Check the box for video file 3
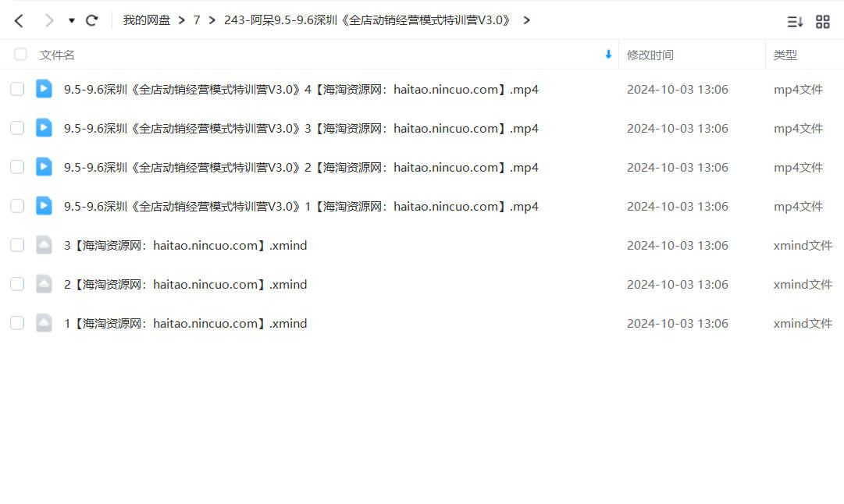844x504 pixels. point(17,128)
